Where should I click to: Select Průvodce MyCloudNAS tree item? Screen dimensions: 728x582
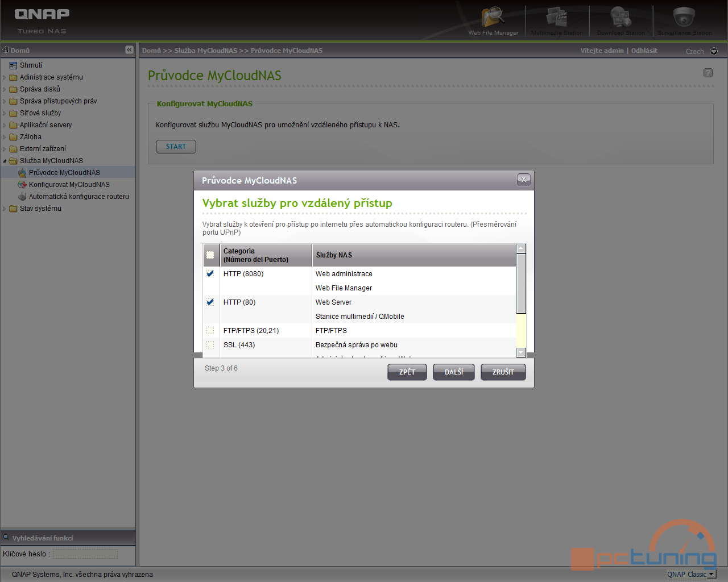pos(64,173)
